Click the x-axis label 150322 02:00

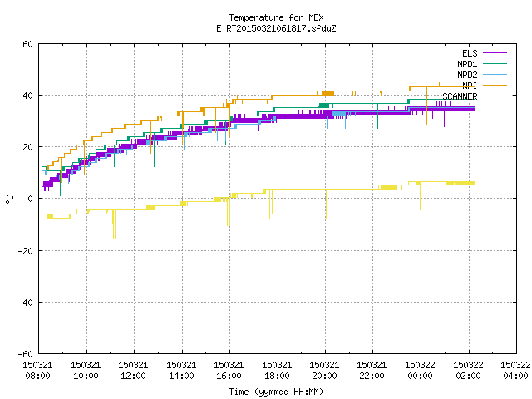point(469,371)
